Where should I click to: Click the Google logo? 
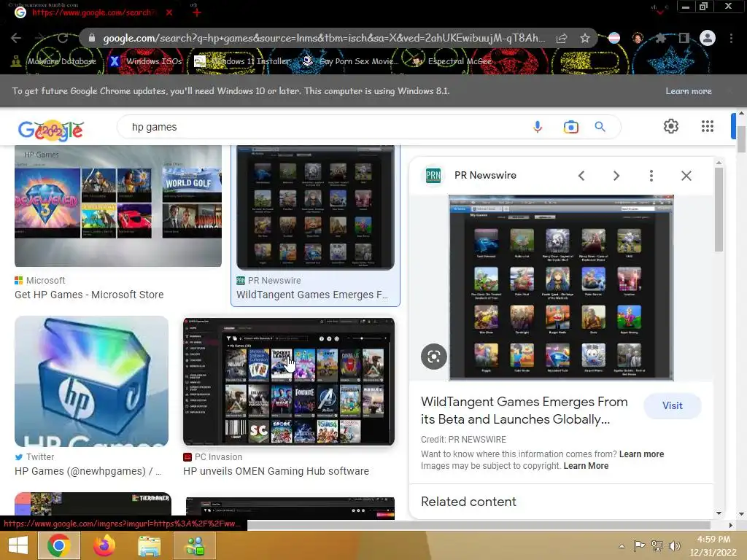[x=51, y=130]
